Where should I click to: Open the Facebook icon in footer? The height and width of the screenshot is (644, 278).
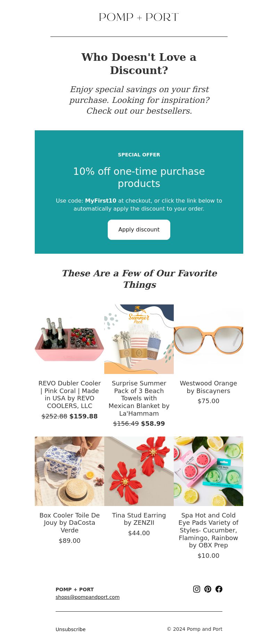pos(219,589)
